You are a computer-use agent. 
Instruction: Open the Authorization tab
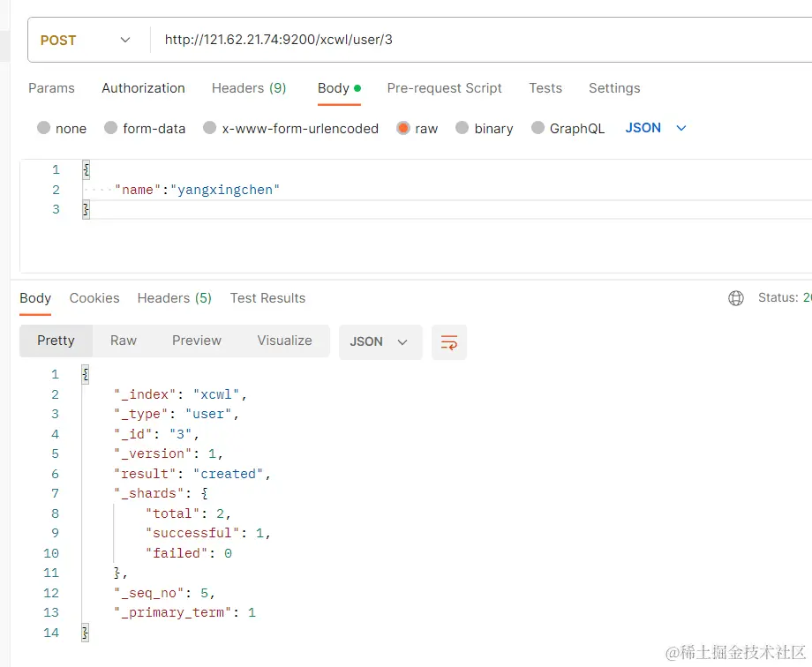(144, 88)
